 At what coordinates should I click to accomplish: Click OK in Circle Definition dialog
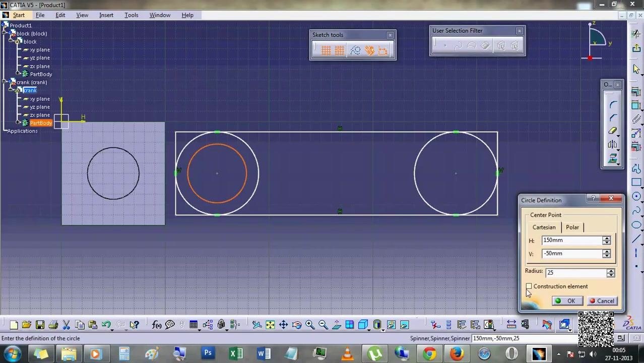click(567, 301)
